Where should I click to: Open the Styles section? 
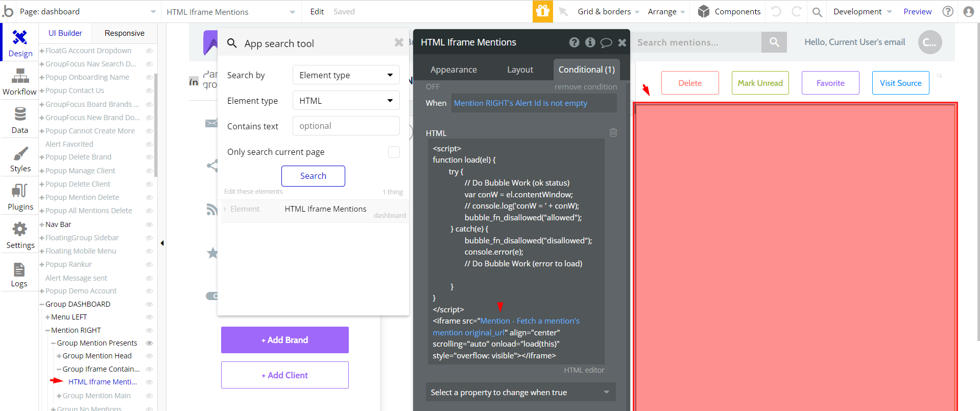pyautogui.click(x=20, y=158)
